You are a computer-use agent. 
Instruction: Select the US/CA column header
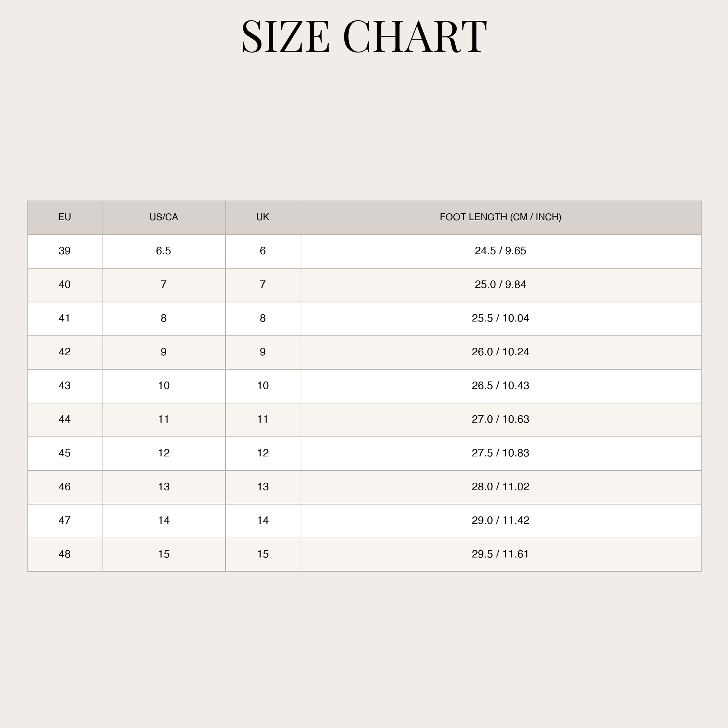coord(163,217)
